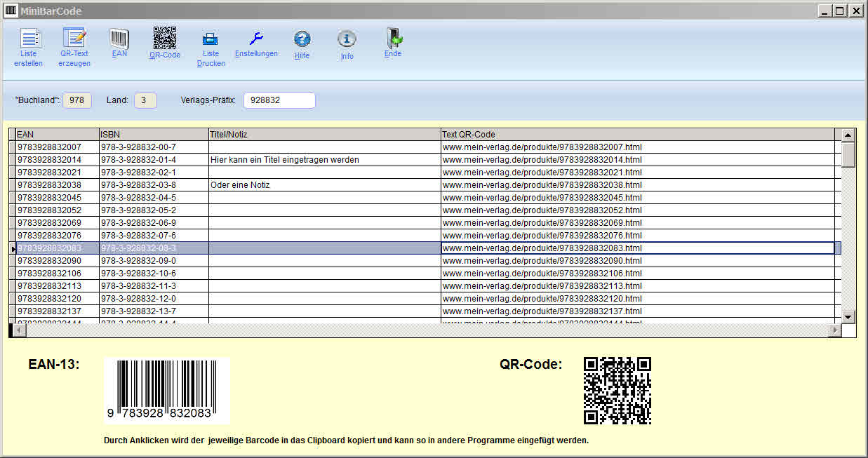Select EAN cell 9783928832038
The width and height of the screenshot is (868, 458).
coord(58,185)
